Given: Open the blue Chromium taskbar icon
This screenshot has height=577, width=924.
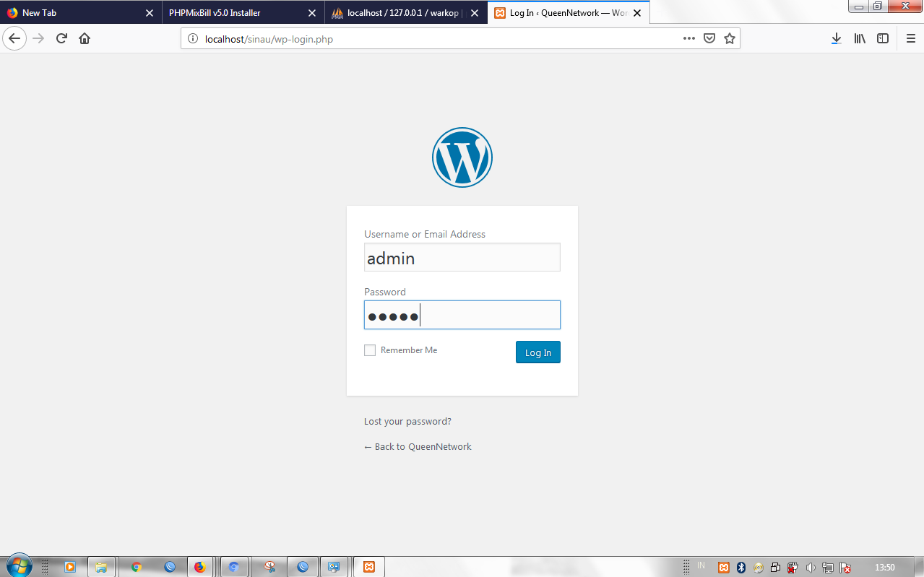Looking at the screenshot, I should coord(234,567).
